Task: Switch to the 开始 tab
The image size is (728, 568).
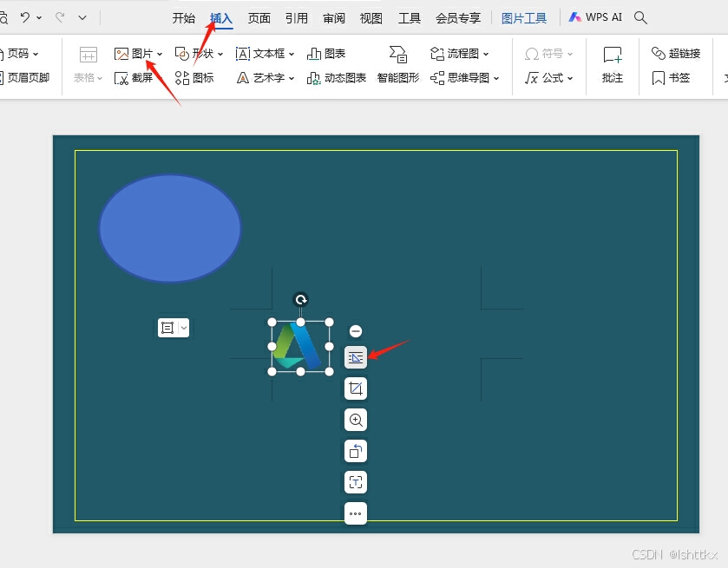Action: pyautogui.click(x=184, y=18)
